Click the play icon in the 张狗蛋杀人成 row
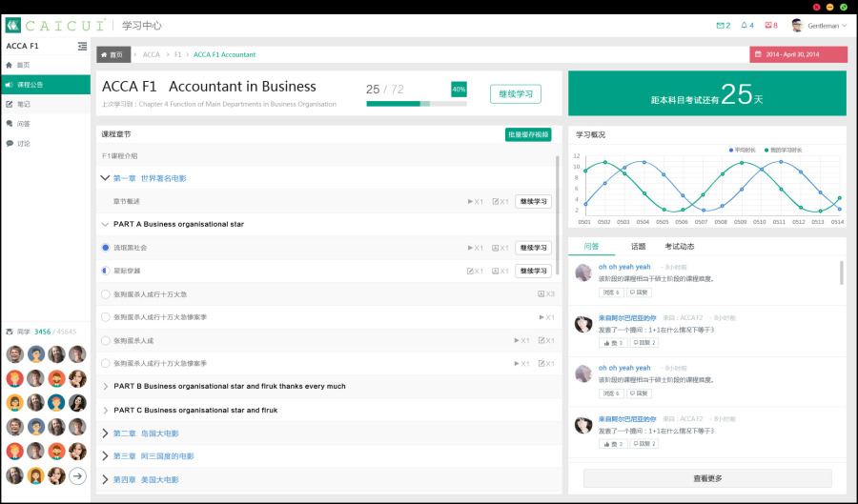The height and width of the screenshot is (504, 858). [x=517, y=340]
